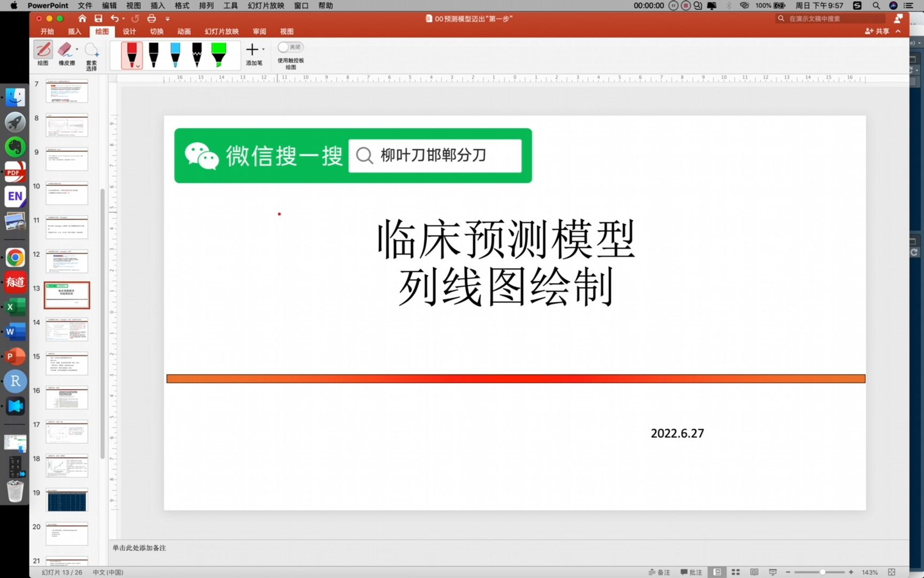Start slideshow from the status bar icon

click(773, 572)
